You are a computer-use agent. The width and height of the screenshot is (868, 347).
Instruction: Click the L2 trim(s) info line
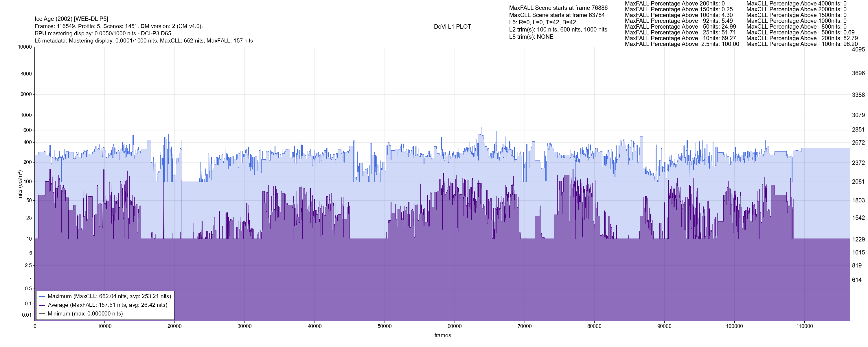[x=558, y=30]
